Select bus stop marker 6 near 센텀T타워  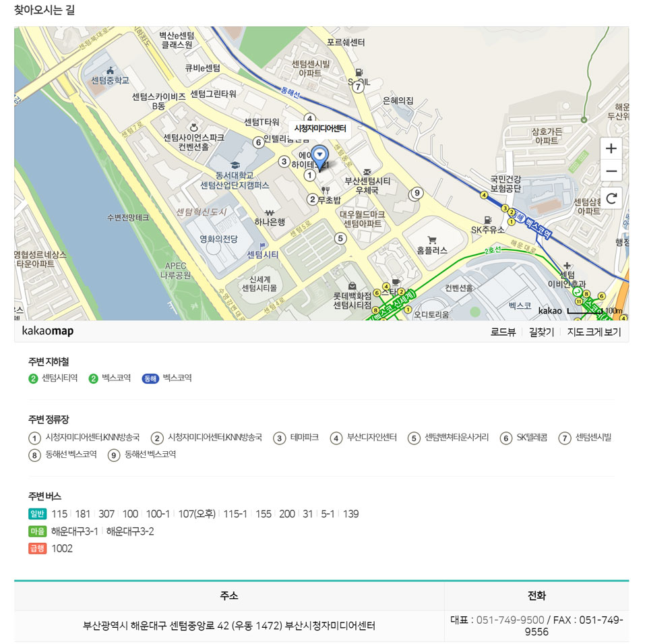coord(258,142)
